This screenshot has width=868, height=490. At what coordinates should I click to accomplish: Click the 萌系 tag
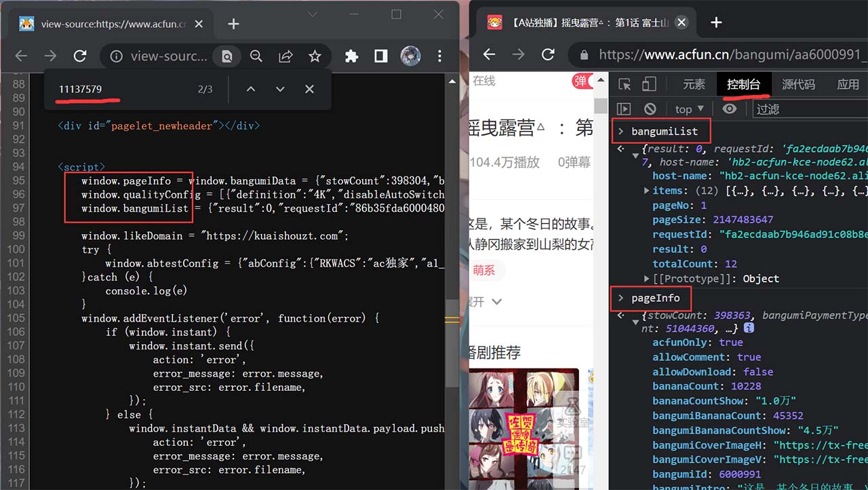click(484, 270)
